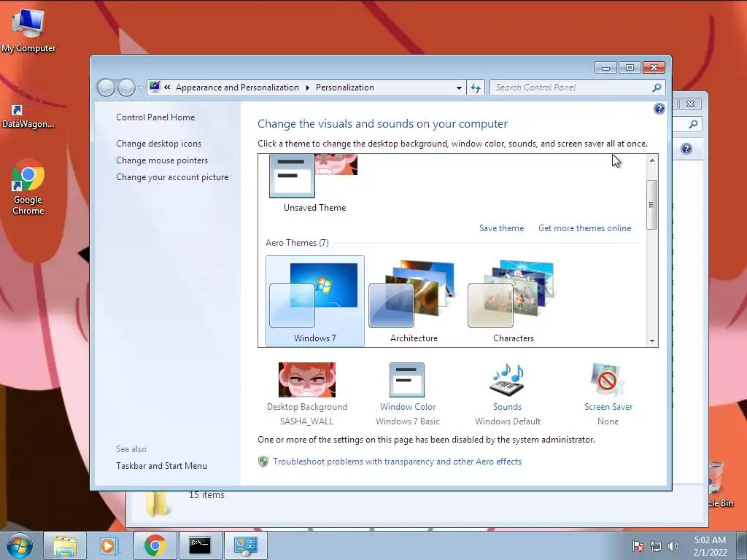
Task: Click the forward navigation arrow button
Action: pos(126,87)
